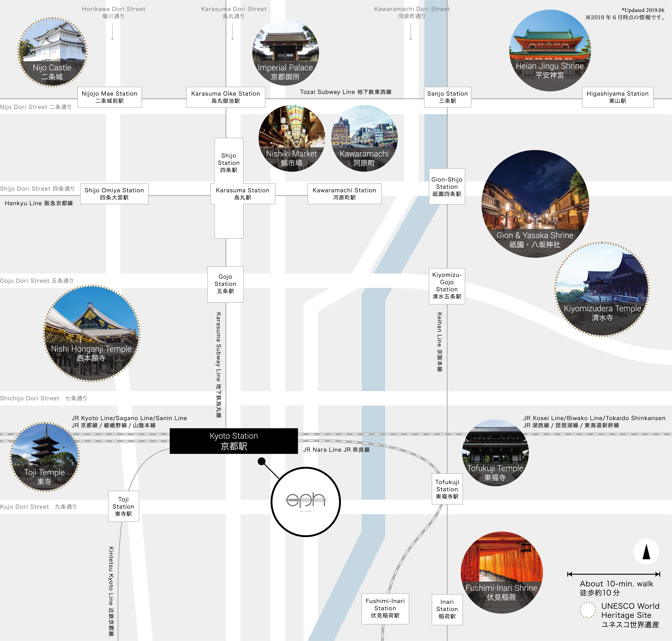Click the 10-min walk scale bar
The height and width of the screenshot is (641, 672).
[613, 574]
